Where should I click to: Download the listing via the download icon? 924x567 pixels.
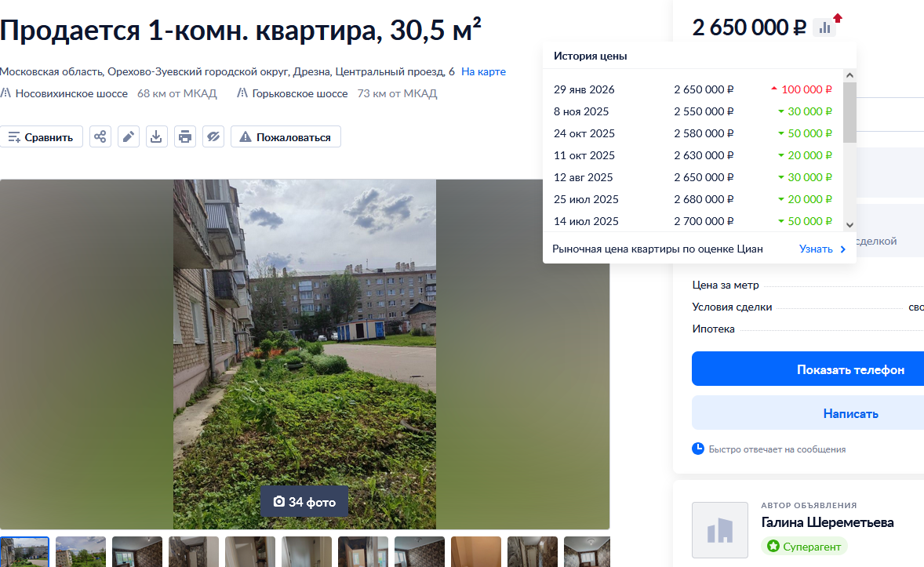tap(156, 136)
